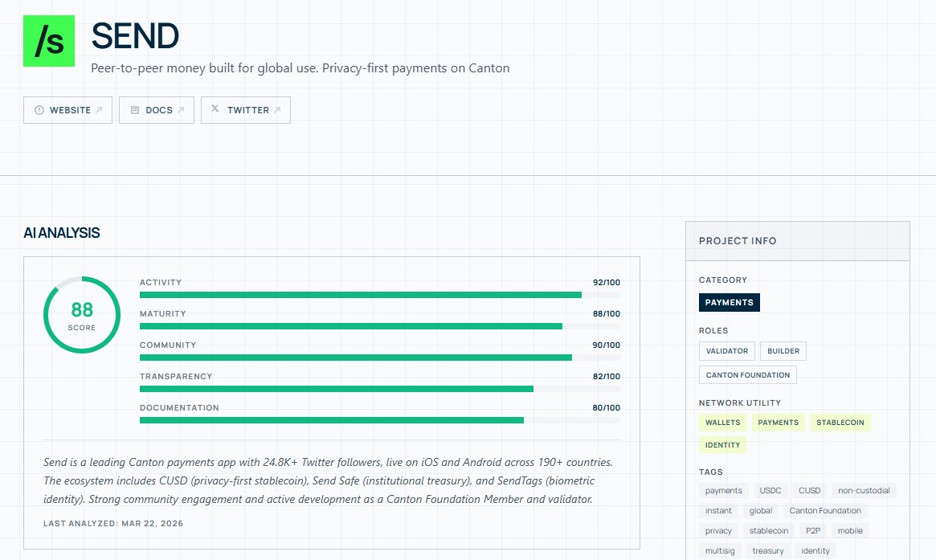Click the external arrow on the Website button
The image size is (936, 560).
pos(99,110)
